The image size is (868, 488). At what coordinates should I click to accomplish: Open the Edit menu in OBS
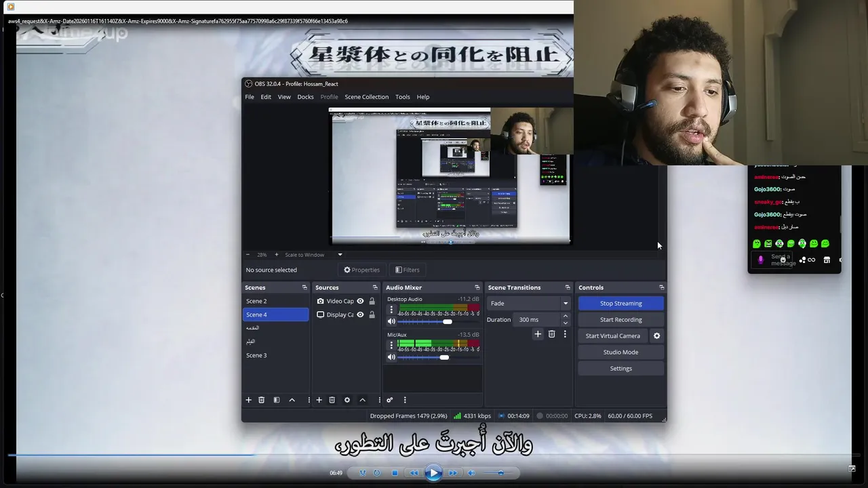click(x=266, y=97)
